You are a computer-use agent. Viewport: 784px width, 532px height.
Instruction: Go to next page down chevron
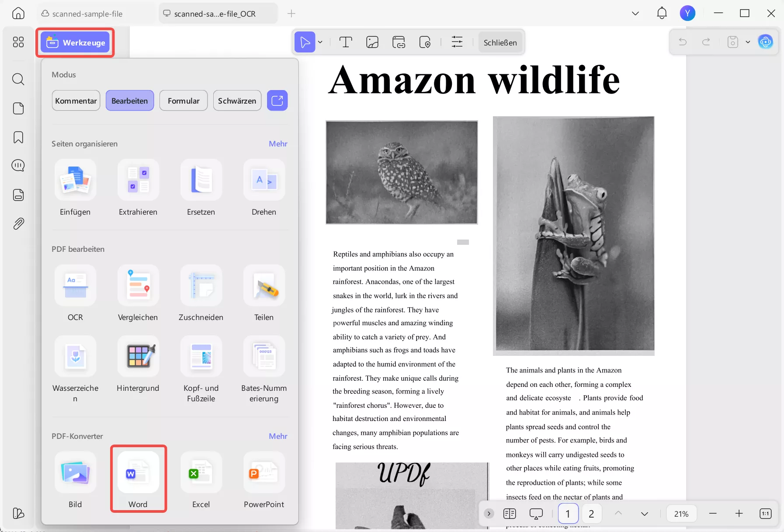[645, 514]
